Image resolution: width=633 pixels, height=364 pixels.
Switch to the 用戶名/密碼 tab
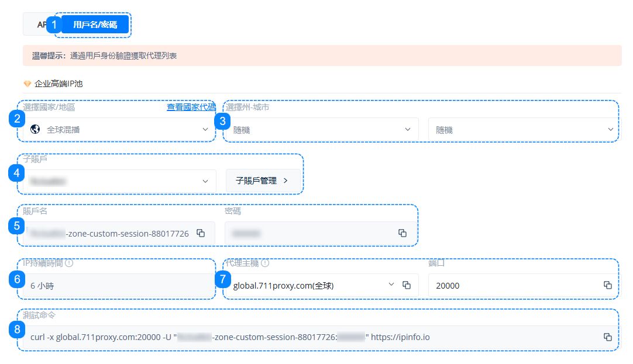pyautogui.click(x=95, y=25)
